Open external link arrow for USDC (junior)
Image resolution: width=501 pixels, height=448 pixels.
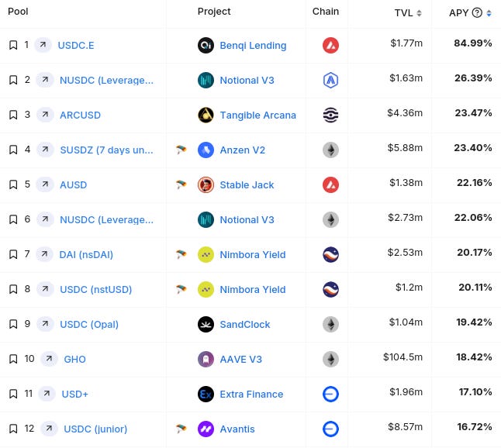pyautogui.click(x=49, y=428)
